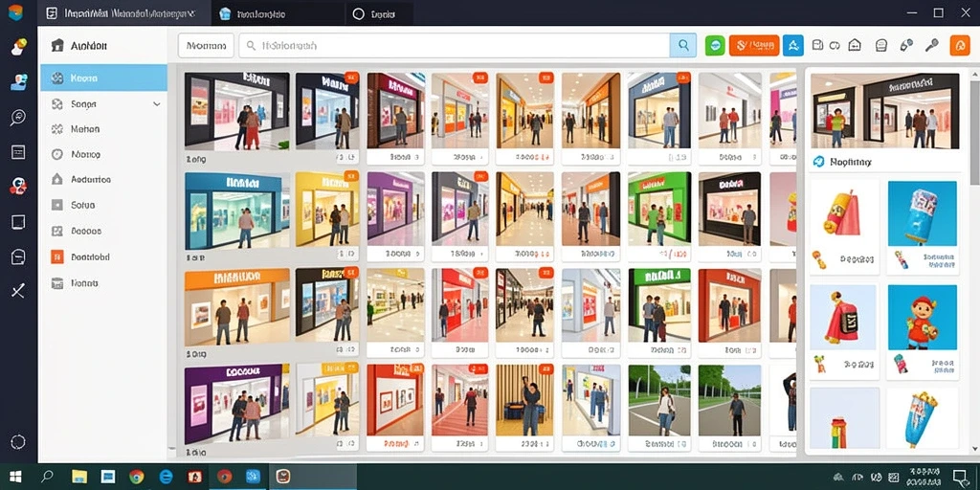Click the orange icon at the toolbar's far right
The height and width of the screenshot is (490, 980).
tap(959, 45)
